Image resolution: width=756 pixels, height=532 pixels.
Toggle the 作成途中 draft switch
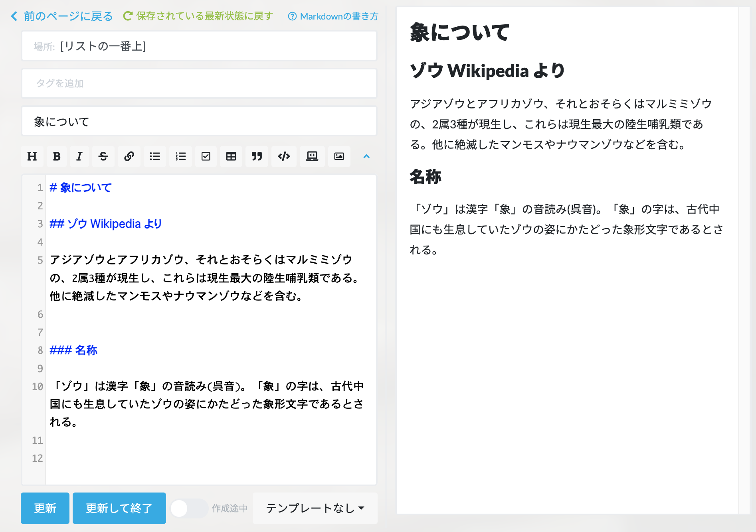pos(189,508)
